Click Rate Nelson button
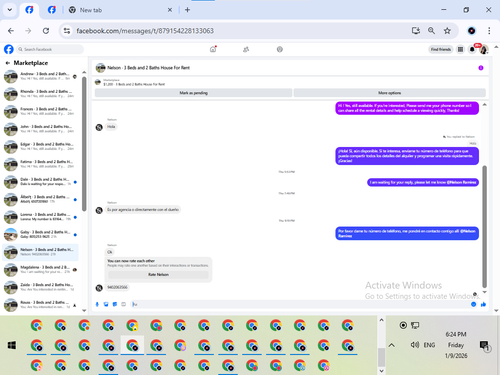The height and width of the screenshot is (375, 500). [x=158, y=275]
